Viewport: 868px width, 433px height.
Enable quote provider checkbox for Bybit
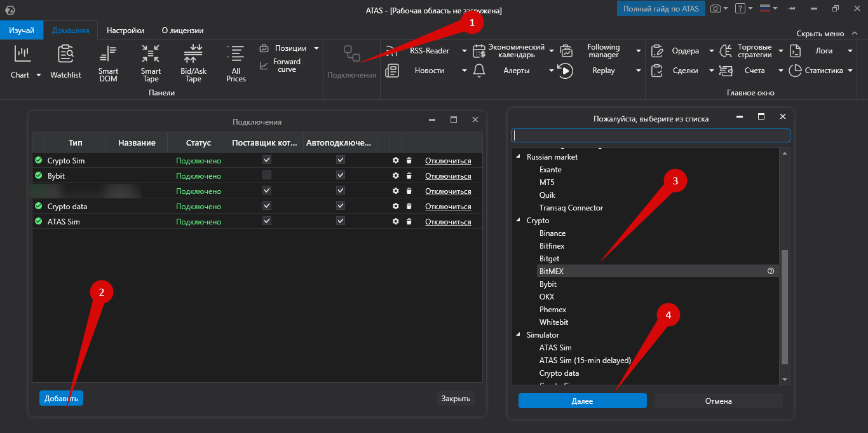click(267, 175)
